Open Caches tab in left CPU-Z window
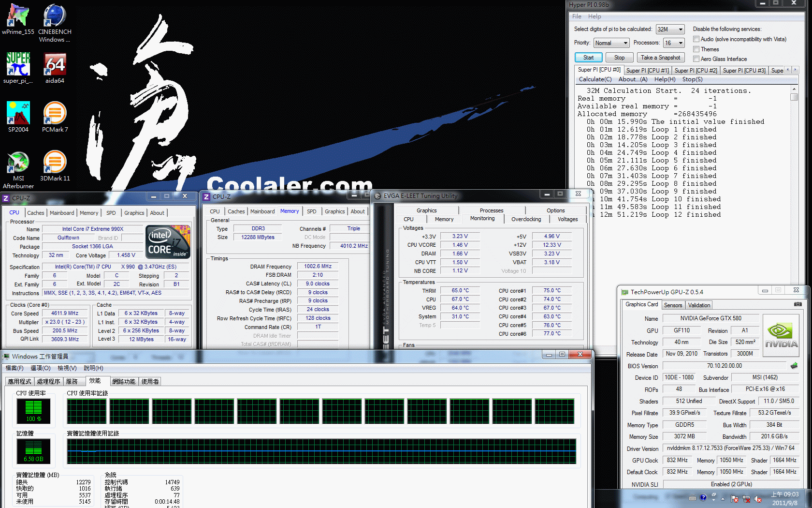 (x=35, y=213)
